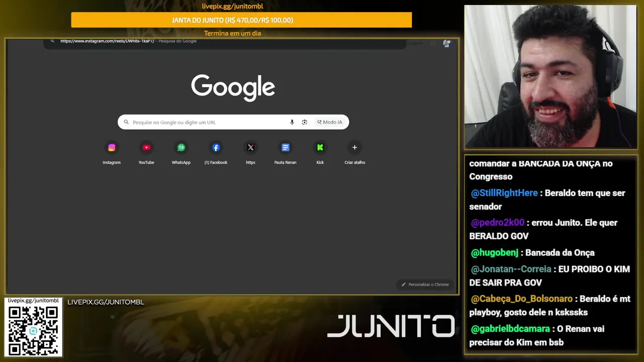Screen dimensions: 644x362
Task: Open the X (https) shortcut
Action: [x=251, y=153]
